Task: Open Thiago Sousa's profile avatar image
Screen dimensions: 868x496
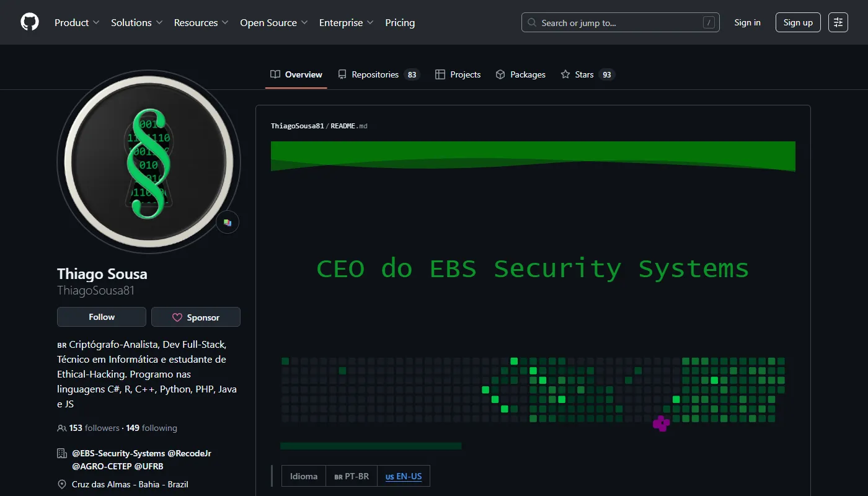Action: pos(149,162)
